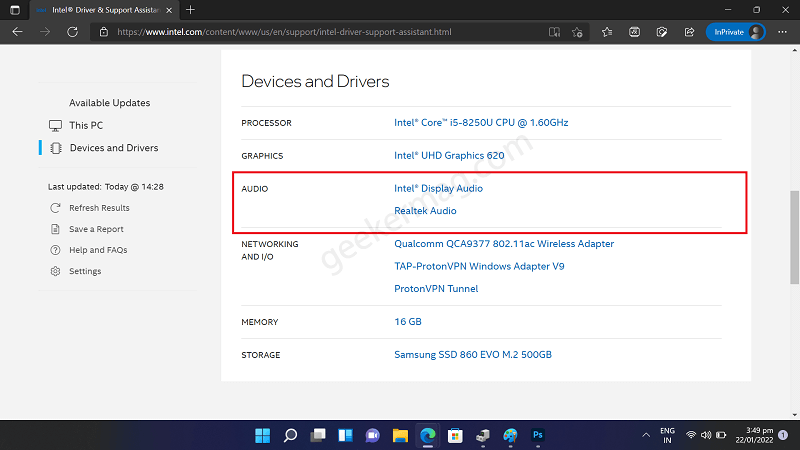Open Settings in the sidebar

[x=85, y=271]
